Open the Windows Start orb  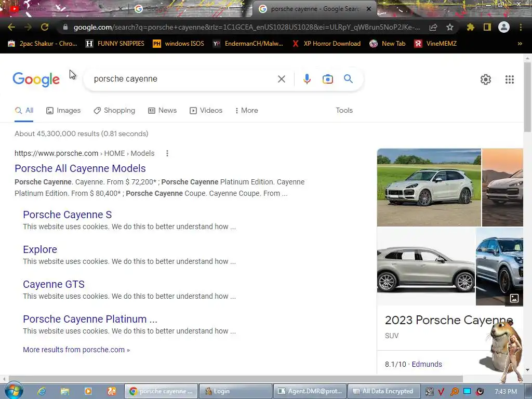click(14, 391)
